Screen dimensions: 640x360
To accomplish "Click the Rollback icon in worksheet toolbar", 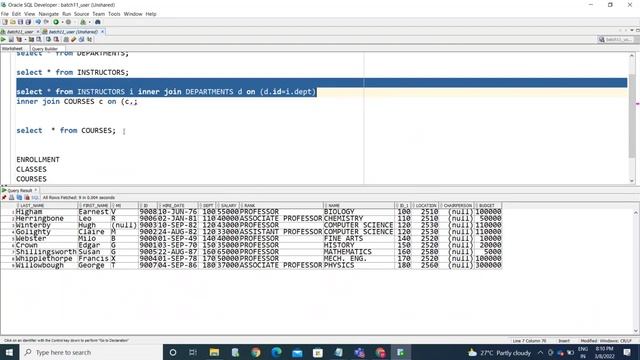I will point(56,40).
